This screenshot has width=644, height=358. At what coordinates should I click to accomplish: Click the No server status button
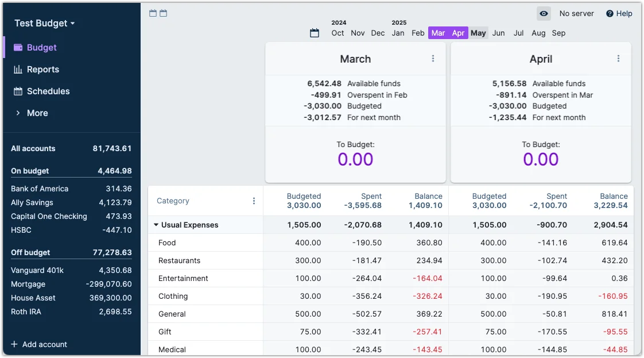(576, 14)
